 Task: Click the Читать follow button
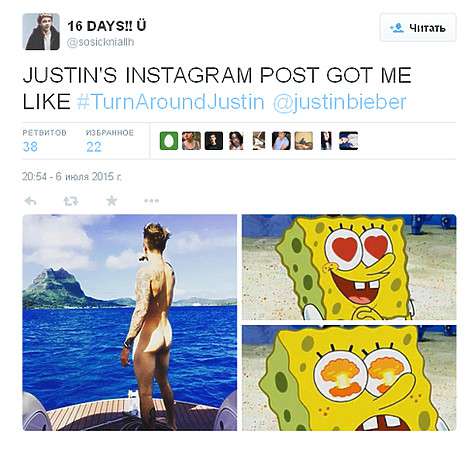point(418,28)
